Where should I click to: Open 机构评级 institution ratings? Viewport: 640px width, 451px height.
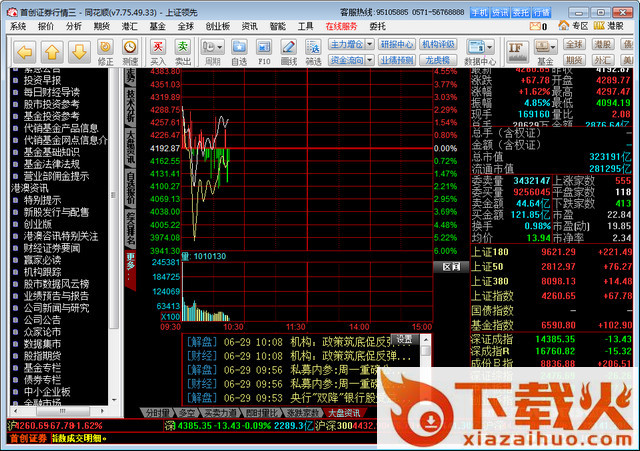(438, 44)
